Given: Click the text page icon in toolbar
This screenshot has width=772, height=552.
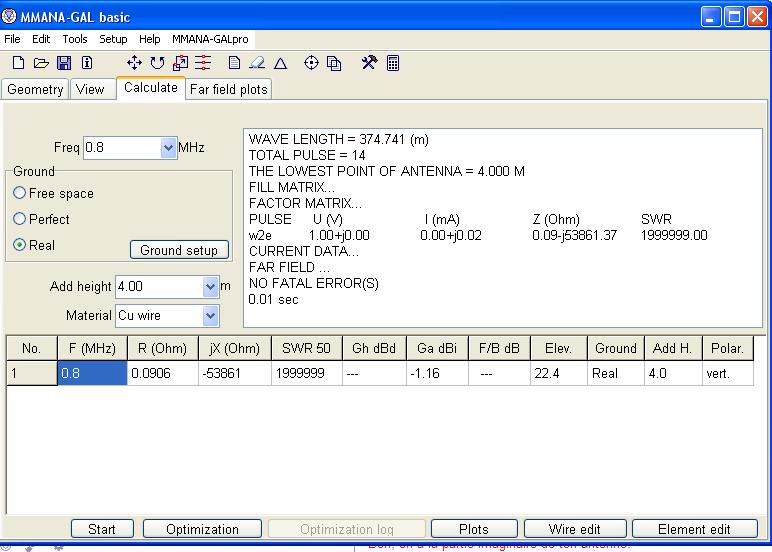Looking at the screenshot, I should [x=234, y=63].
